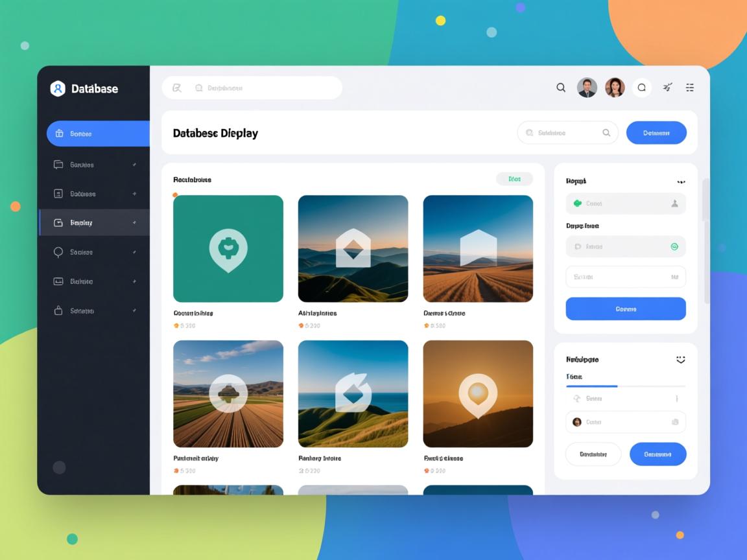Click the blue progress bar in the lower side panel

point(591,386)
